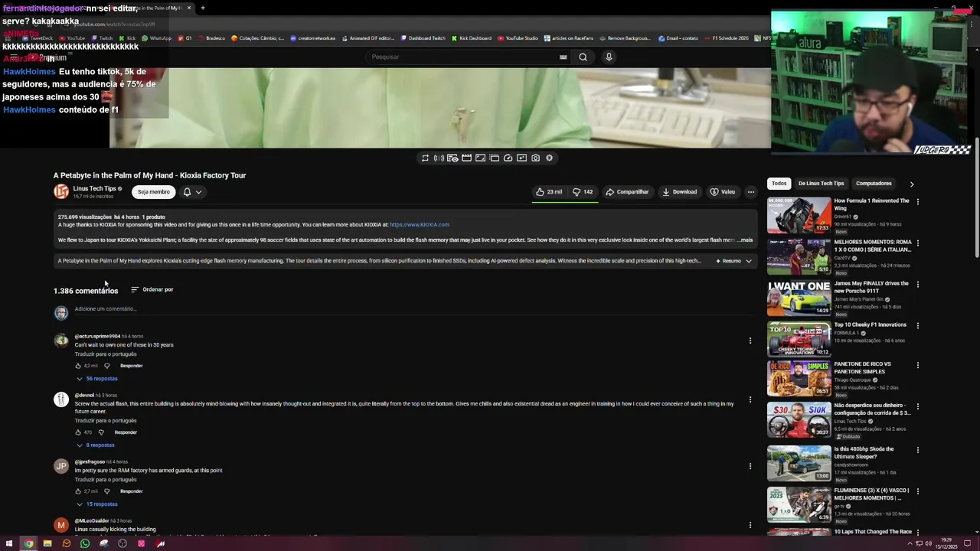Click 'Traduzir para o português' under @jprsfragoso comment
The height and width of the screenshot is (551, 980).
coord(106,480)
